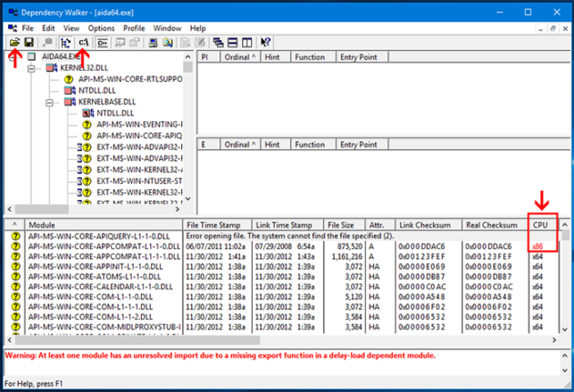Viewport: 574px width, 392px height.
Task: Select API-MS-WIN-CORE-ATOMS-L1-1-0.DLL module row
Action: pos(282,277)
